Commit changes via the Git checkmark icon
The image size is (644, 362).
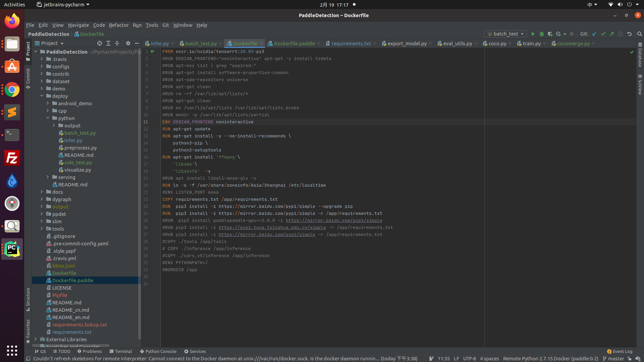click(603, 34)
